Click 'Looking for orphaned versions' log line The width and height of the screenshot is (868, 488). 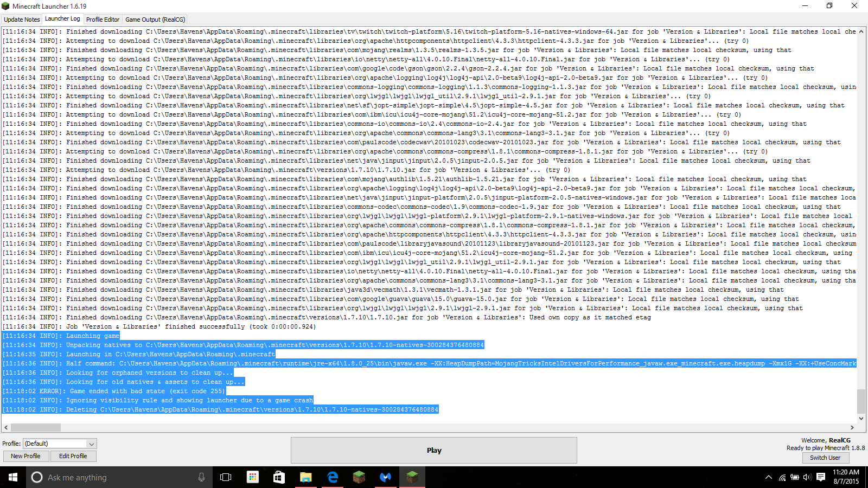click(x=118, y=373)
